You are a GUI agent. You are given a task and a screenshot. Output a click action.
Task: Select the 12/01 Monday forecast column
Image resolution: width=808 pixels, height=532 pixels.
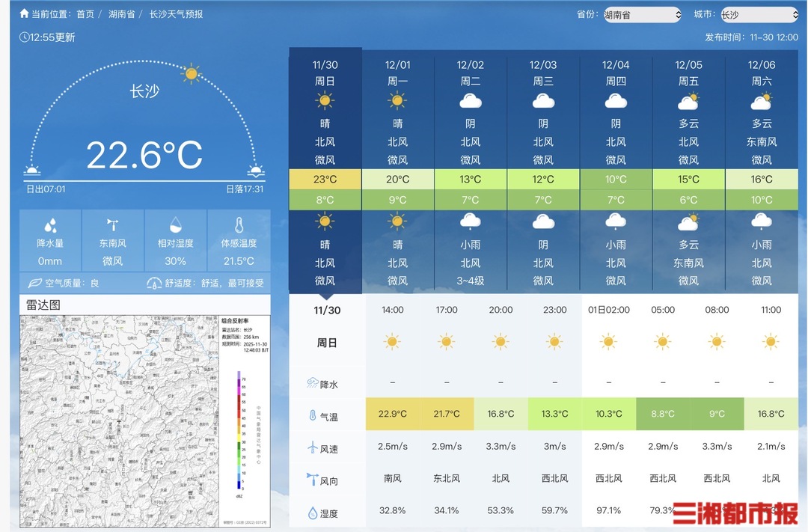(398, 73)
